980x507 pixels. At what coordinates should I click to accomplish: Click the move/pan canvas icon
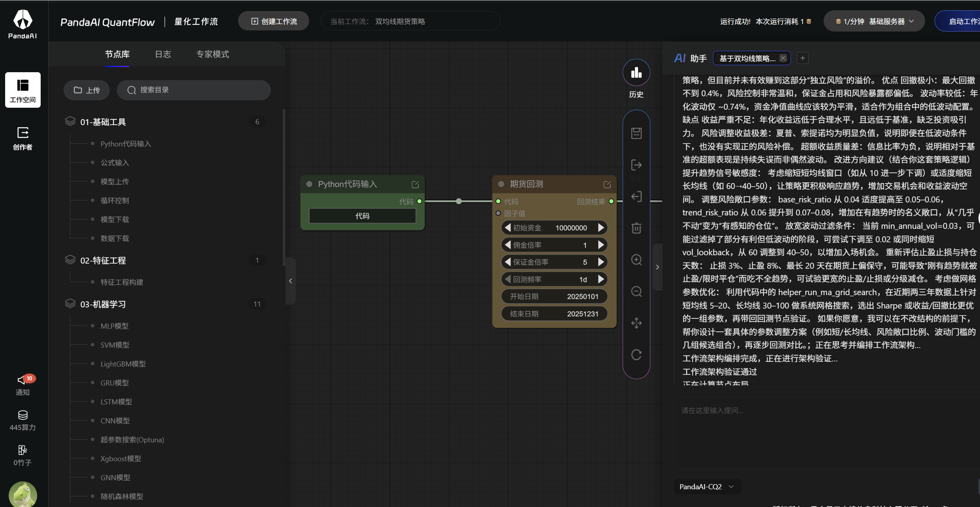pyautogui.click(x=636, y=323)
